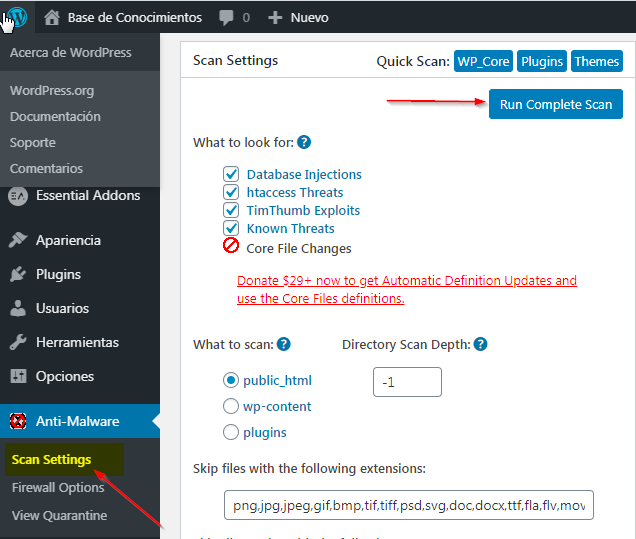Click the plus icon beside Nuevo
This screenshot has width=636, height=539.
(275, 18)
